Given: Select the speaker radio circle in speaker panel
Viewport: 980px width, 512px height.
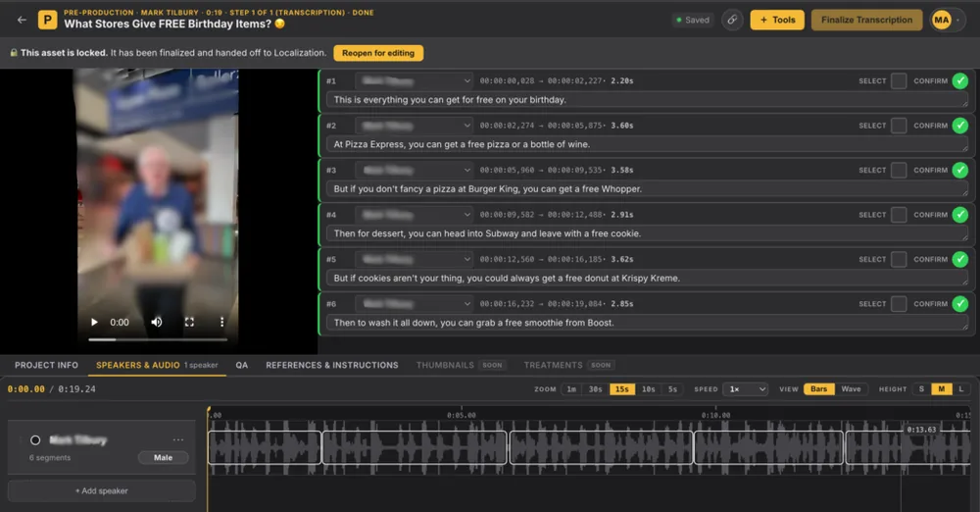Looking at the screenshot, I should point(35,440).
